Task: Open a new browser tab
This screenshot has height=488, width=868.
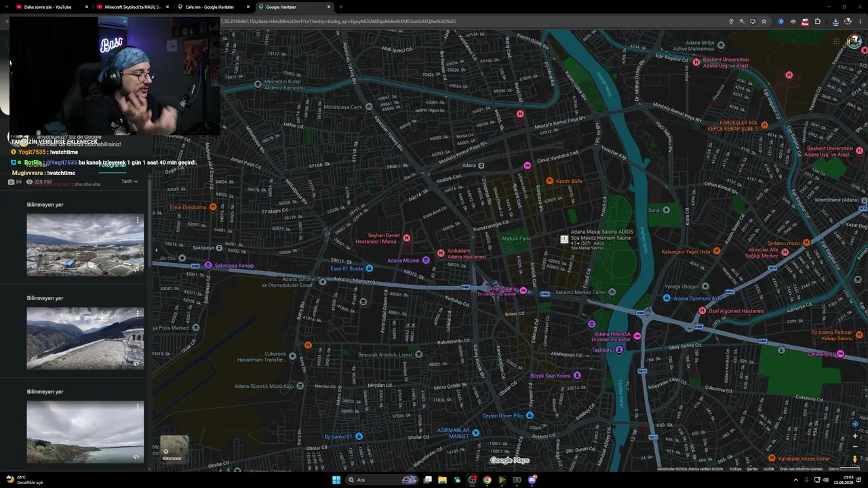Action: click(341, 7)
